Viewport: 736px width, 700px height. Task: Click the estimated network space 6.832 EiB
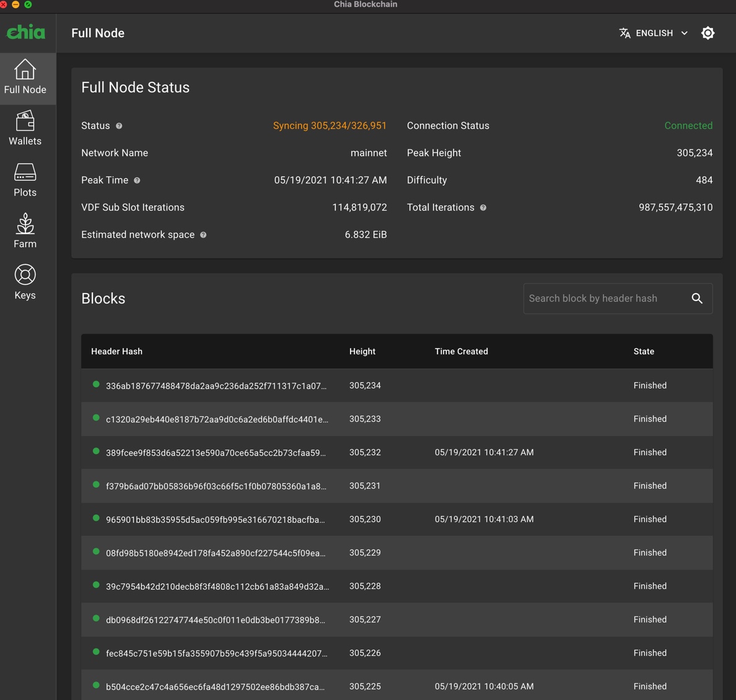tap(366, 235)
